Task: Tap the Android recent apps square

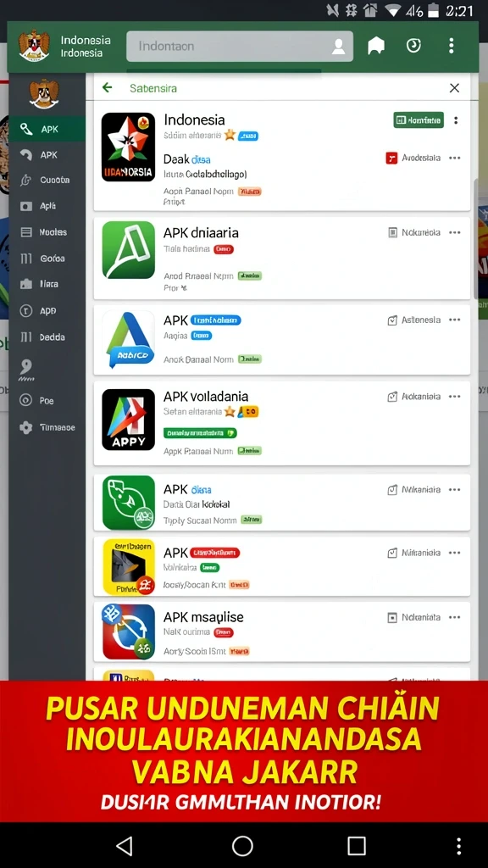Action: 357,846
